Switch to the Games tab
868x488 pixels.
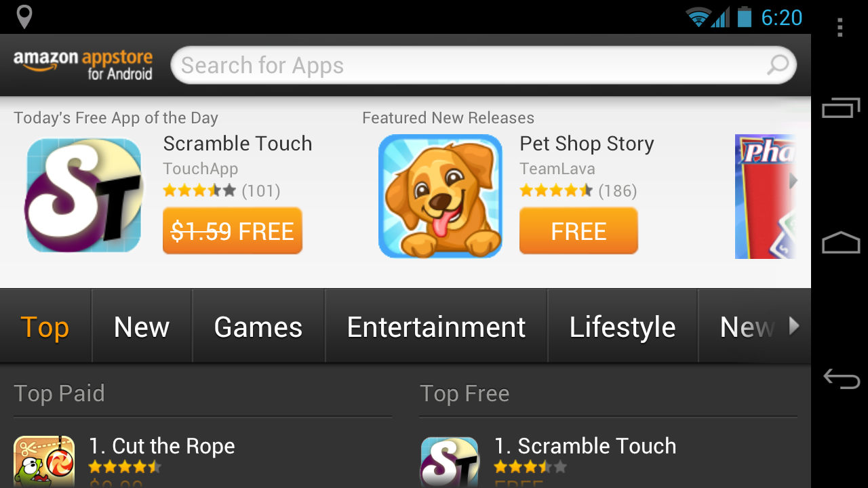pos(258,327)
